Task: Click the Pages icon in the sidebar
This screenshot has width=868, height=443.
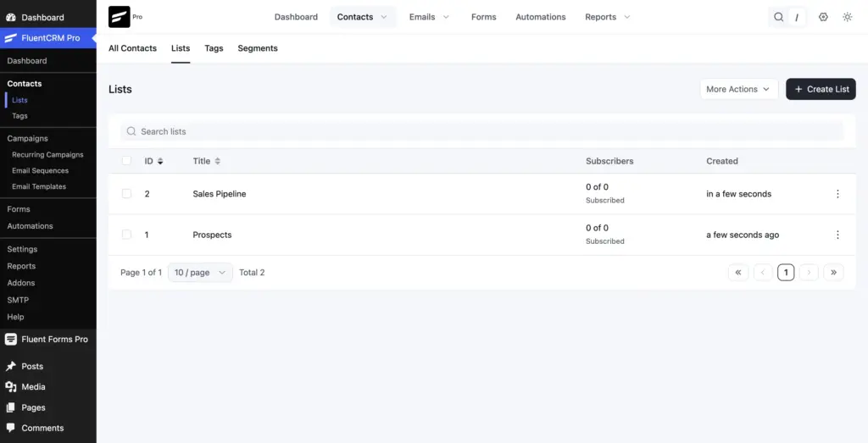Action: [x=10, y=407]
